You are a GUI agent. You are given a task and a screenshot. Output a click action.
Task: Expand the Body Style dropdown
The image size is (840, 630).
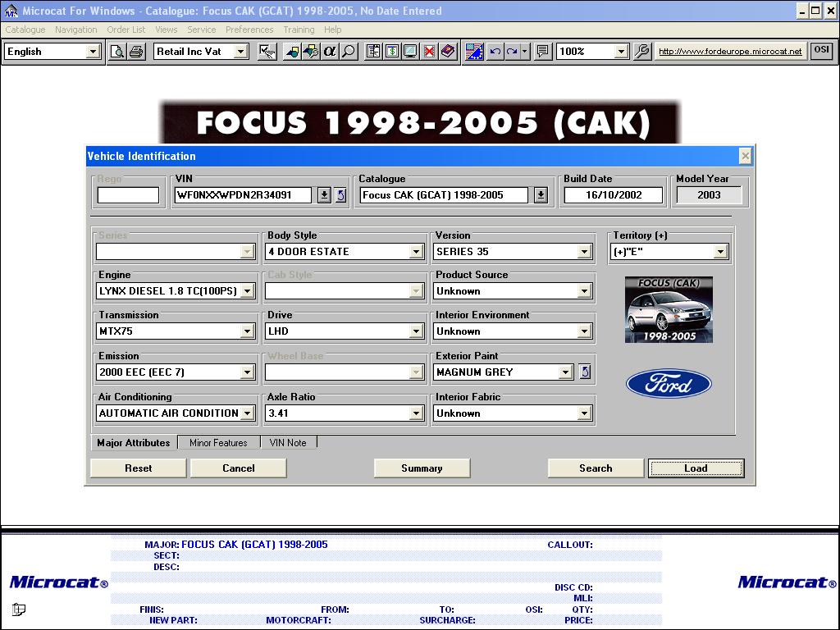pyautogui.click(x=416, y=252)
